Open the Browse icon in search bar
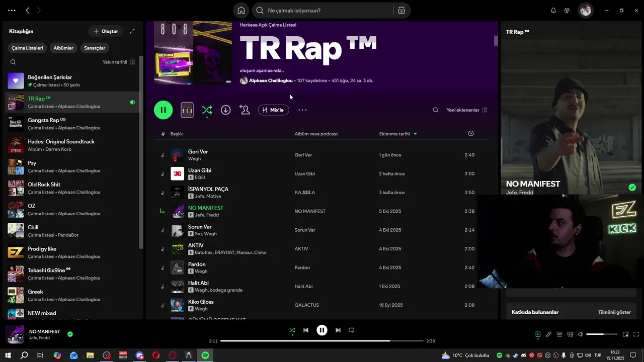 401,11
